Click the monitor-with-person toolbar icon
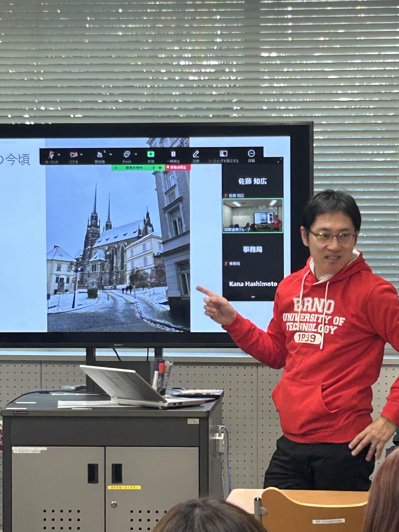 click(223, 154)
